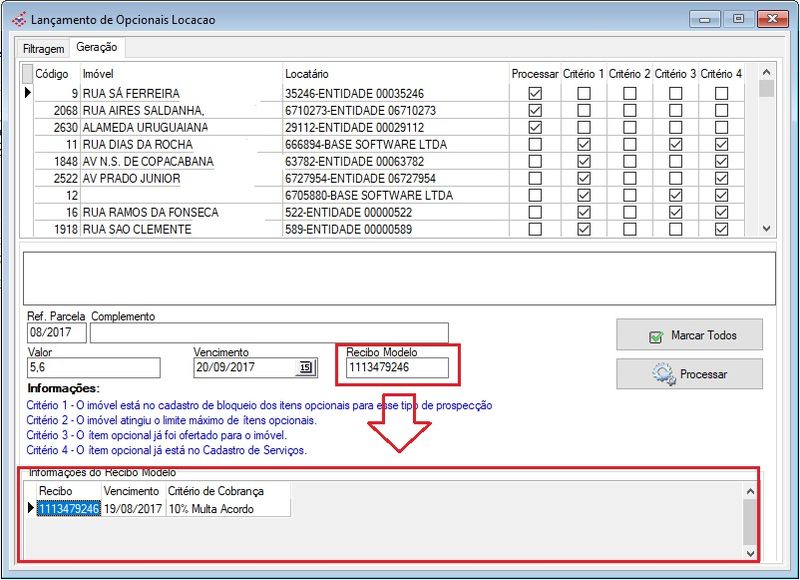Uncheck Critério 4 for RUA SAO CLEMENTE
The image size is (800, 580).
click(x=722, y=229)
